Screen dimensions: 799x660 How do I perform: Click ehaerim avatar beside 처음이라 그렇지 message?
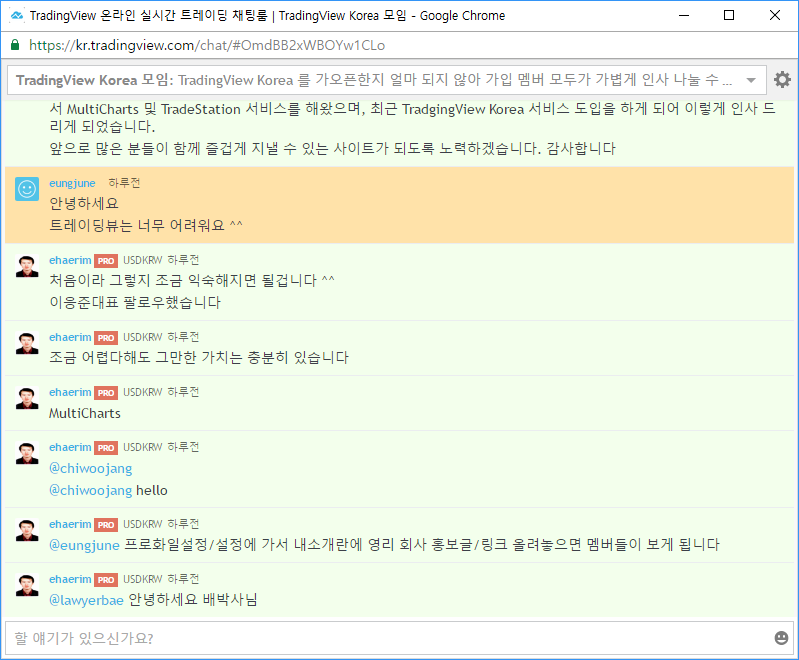click(x=27, y=266)
